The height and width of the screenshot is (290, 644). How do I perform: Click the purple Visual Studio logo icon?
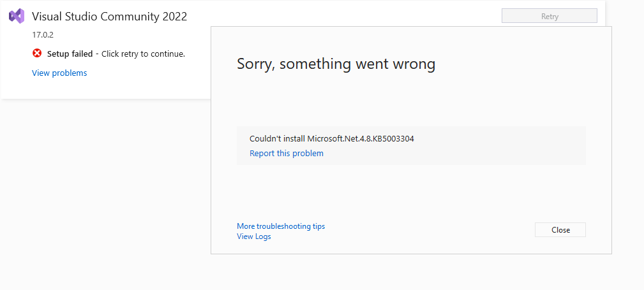coord(17,16)
